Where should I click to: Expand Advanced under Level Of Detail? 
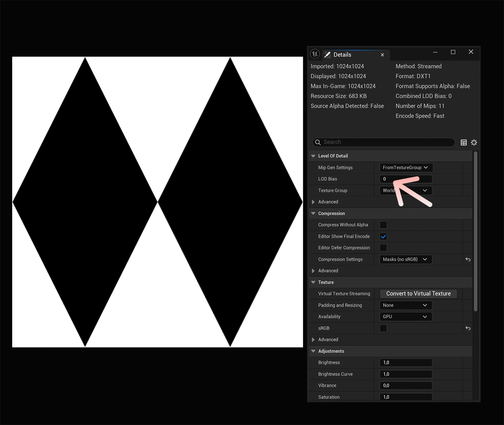pos(313,202)
